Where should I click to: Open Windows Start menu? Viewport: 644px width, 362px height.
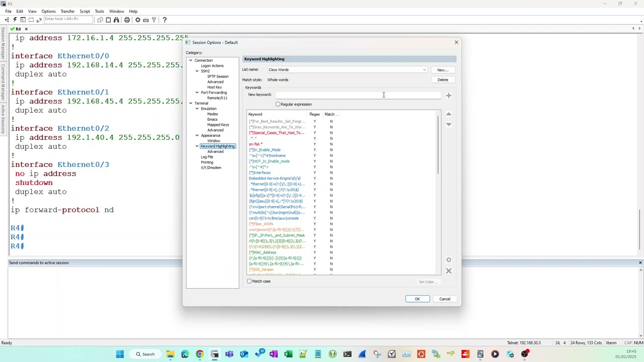120,354
